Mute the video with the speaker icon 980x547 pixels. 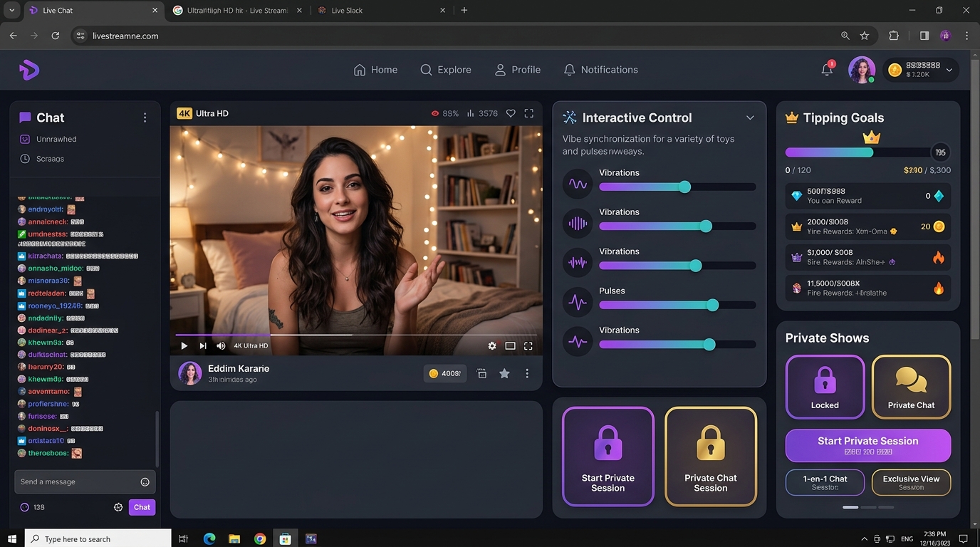[x=221, y=345]
